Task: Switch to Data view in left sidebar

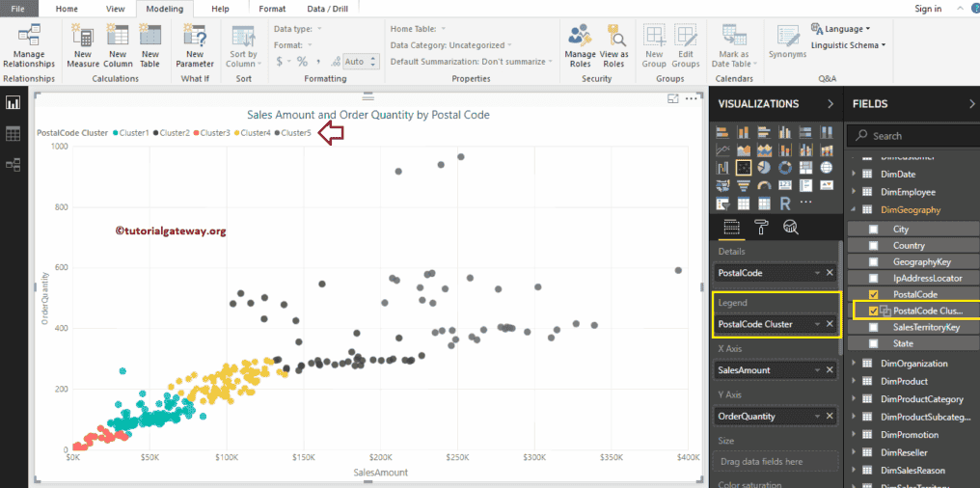Action: 14,134
